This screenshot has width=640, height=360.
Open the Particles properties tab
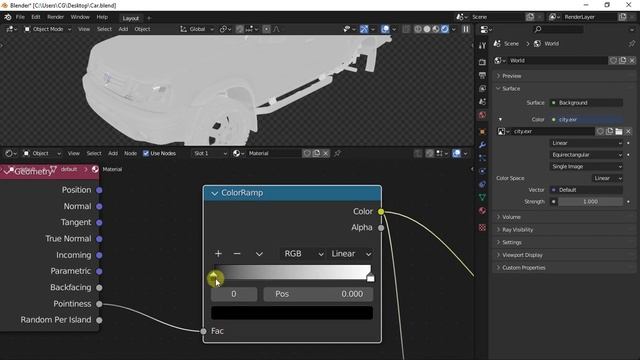point(482,158)
